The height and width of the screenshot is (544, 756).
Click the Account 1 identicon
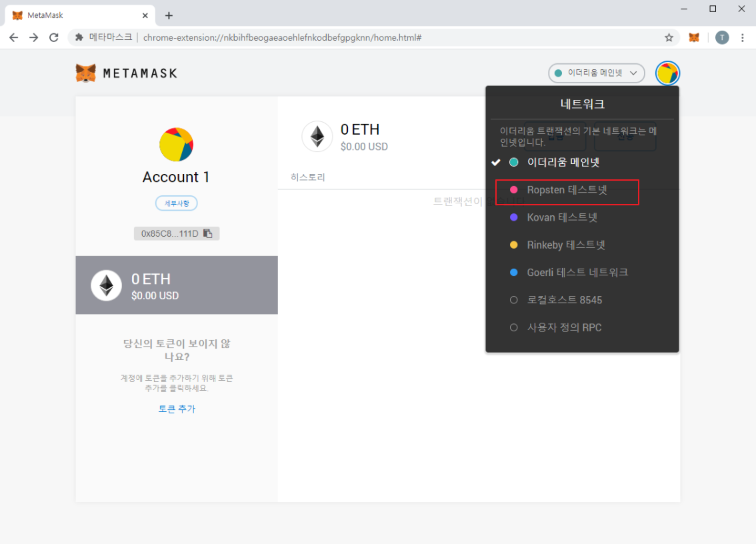coord(177,144)
